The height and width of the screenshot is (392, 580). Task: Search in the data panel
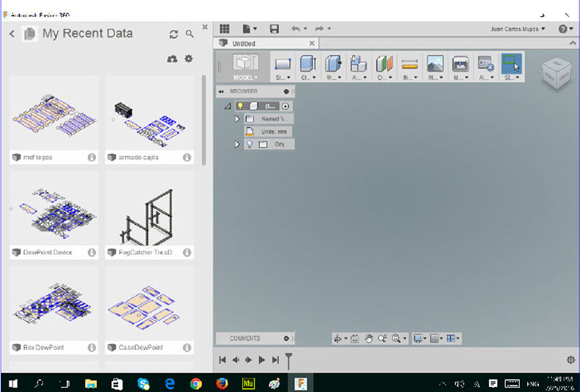[x=189, y=34]
